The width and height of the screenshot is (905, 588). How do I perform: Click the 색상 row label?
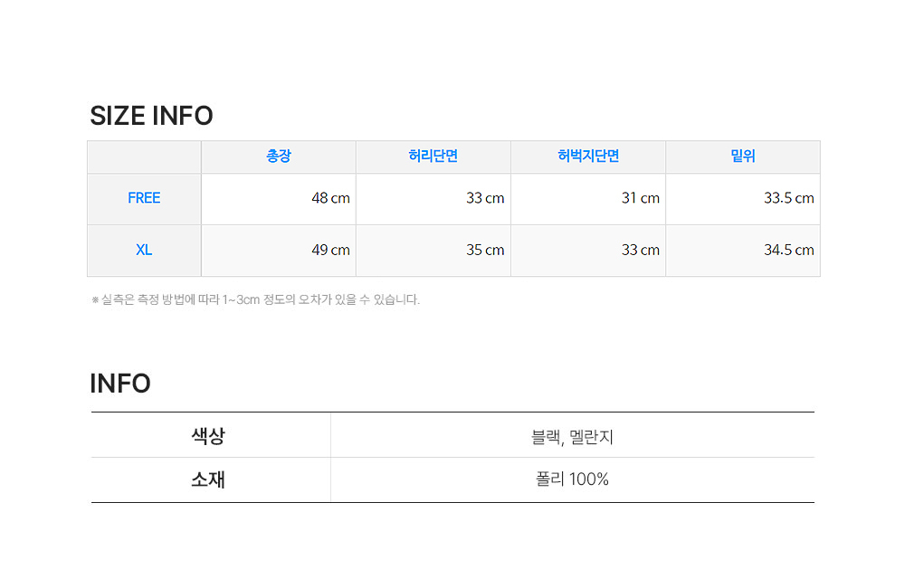click(208, 436)
